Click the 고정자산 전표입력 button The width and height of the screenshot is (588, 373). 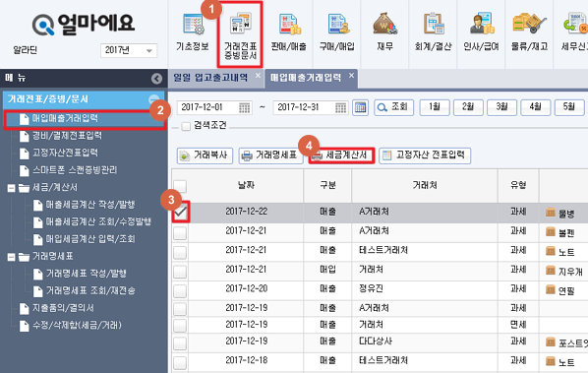pos(425,155)
